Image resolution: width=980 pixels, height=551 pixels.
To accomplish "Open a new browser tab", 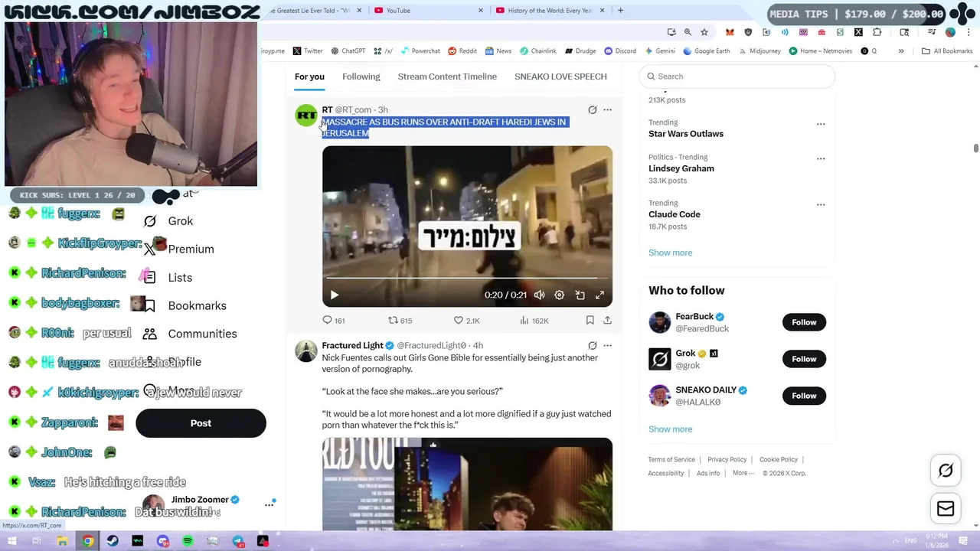I will (x=620, y=10).
